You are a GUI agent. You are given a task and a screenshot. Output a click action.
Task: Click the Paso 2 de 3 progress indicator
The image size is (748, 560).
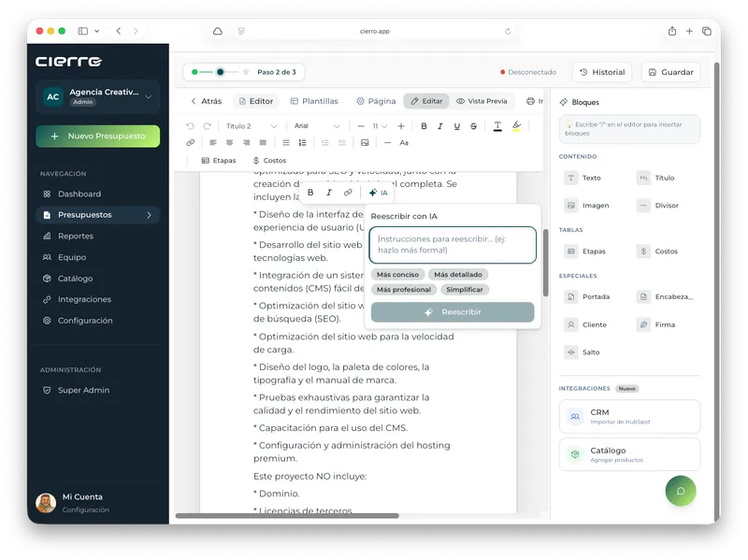[244, 72]
